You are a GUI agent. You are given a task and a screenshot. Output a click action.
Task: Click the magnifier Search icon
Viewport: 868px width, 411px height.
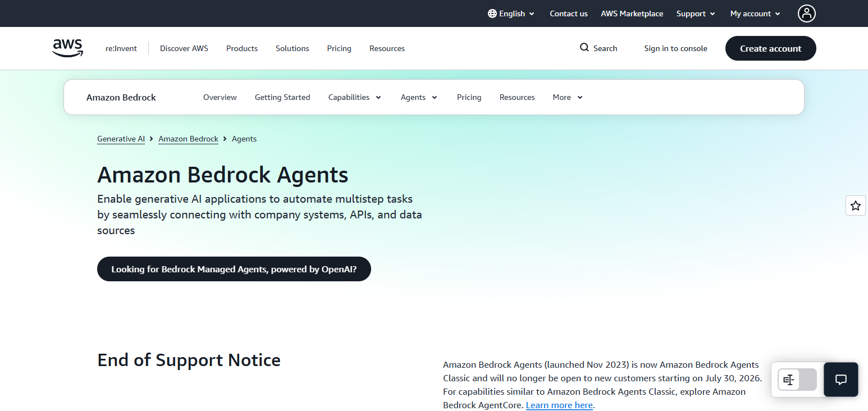584,48
